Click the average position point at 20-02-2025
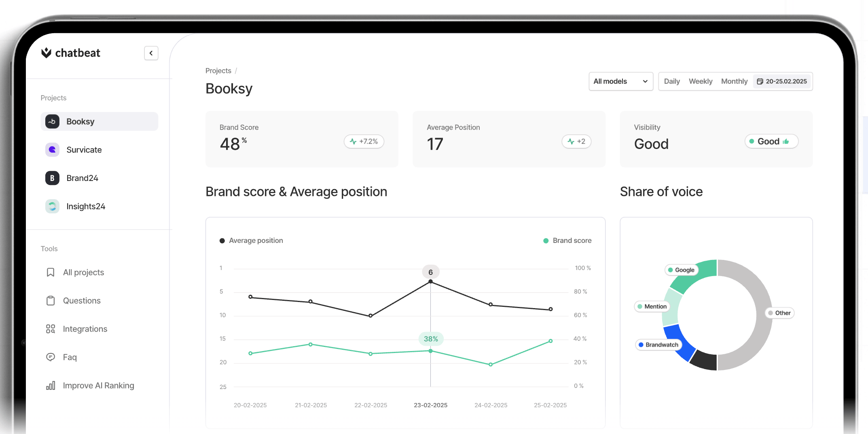This screenshot has width=868, height=434. click(x=250, y=297)
